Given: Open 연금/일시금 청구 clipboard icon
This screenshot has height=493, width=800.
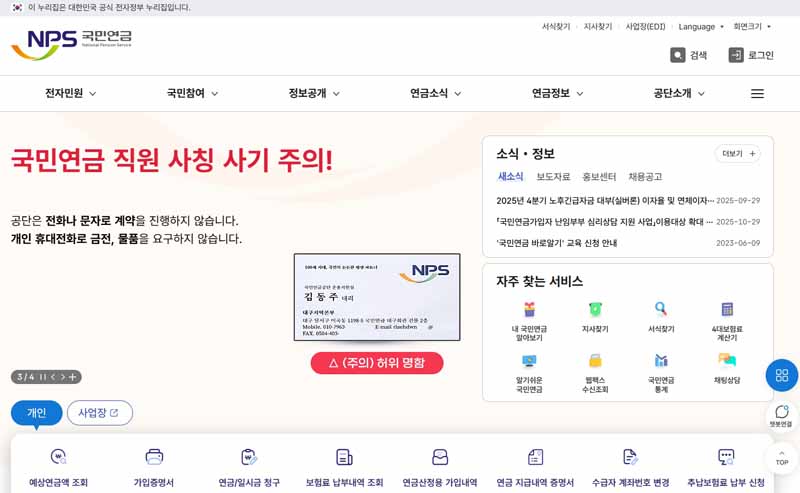Looking at the screenshot, I should click(x=249, y=457).
